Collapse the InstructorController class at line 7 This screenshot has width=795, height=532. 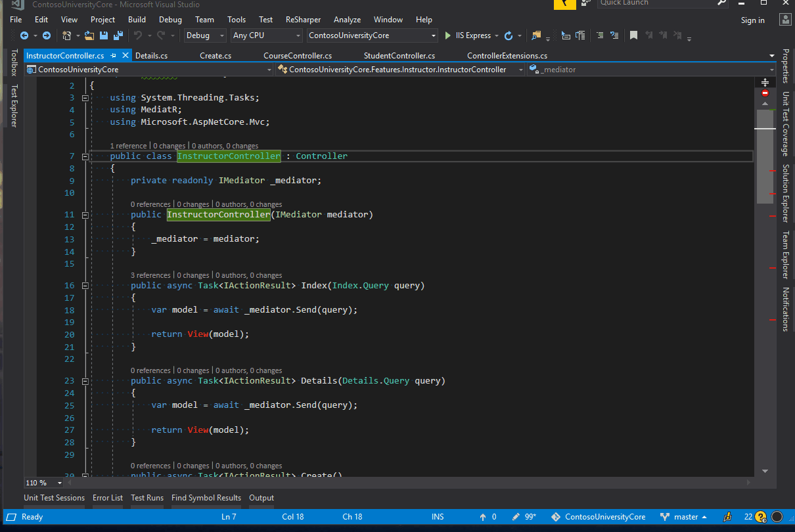tap(85, 156)
